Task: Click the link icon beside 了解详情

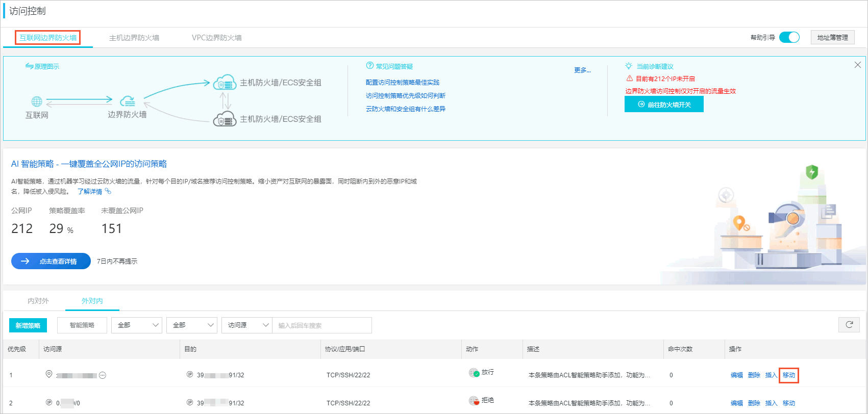Action: [108, 191]
